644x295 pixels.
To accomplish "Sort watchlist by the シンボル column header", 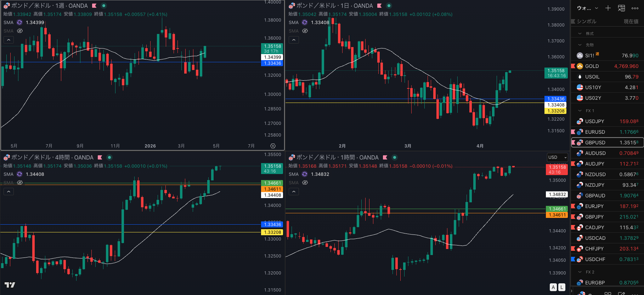I will pos(586,21).
